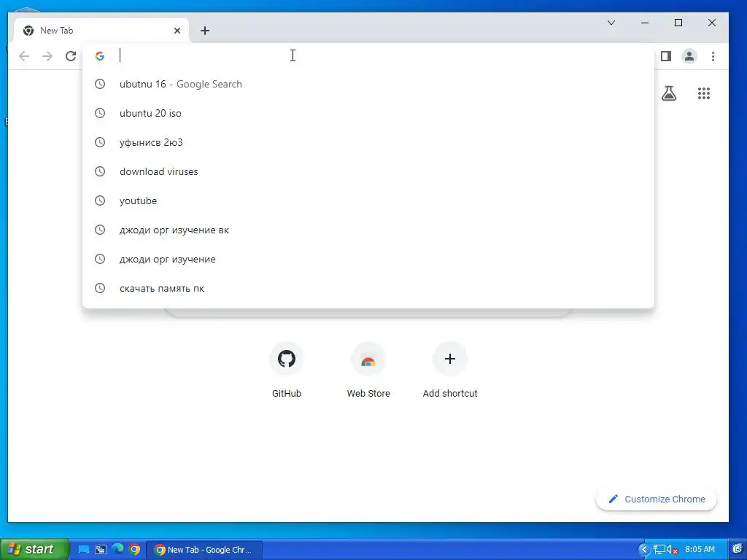The width and height of the screenshot is (747, 560).
Task: Click the clock icon beside 'download viruses'
Action: click(x=99, y=171)
